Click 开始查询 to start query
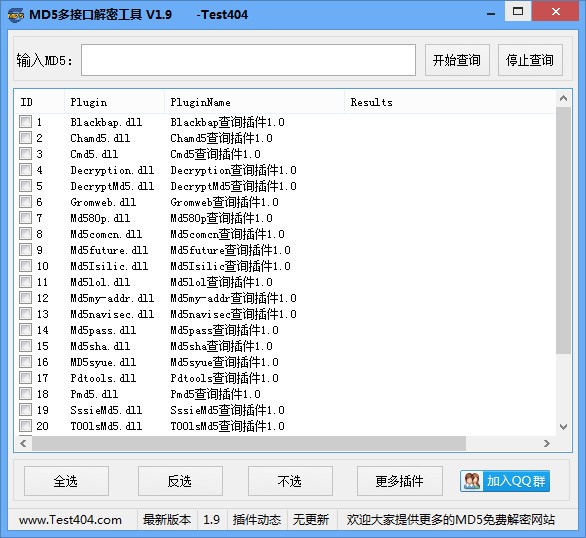The width and height of the screenshot is (586, 538). pyautogui.click(x=457, y=60)
